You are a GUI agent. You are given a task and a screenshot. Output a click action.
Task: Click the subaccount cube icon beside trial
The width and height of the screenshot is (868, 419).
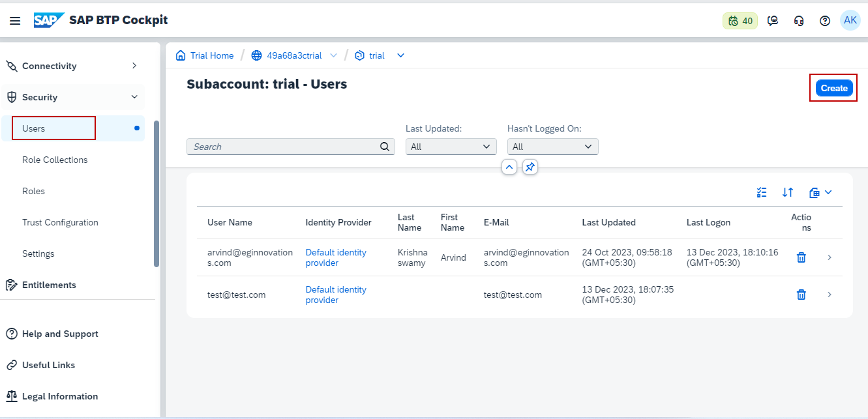(359, 55)
